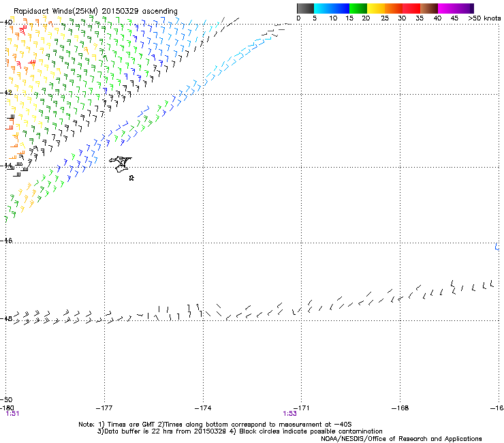Click the magenta 40-45 knots color swatch
The image size is (504, 443).
pos(447,8)
